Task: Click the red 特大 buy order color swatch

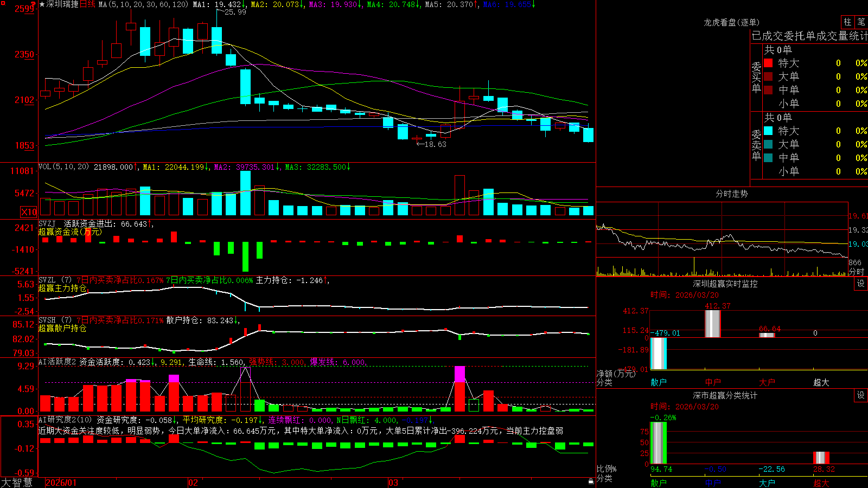Action: point(768,63)
